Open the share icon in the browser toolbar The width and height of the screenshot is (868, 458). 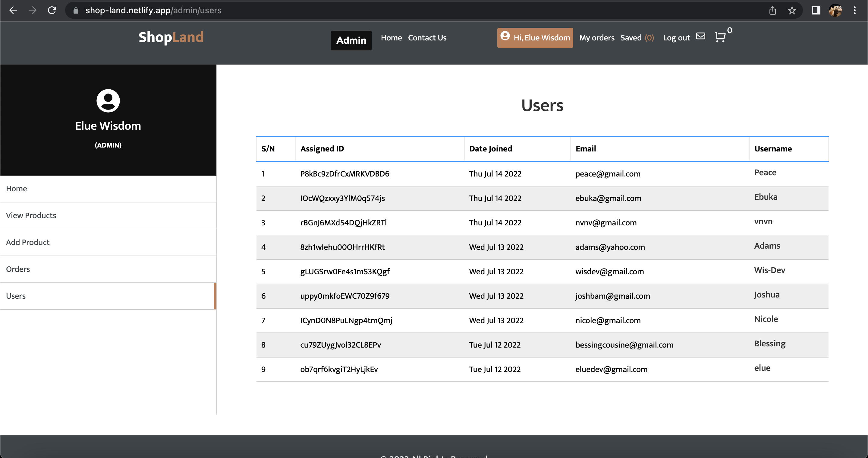click(772, 11)
